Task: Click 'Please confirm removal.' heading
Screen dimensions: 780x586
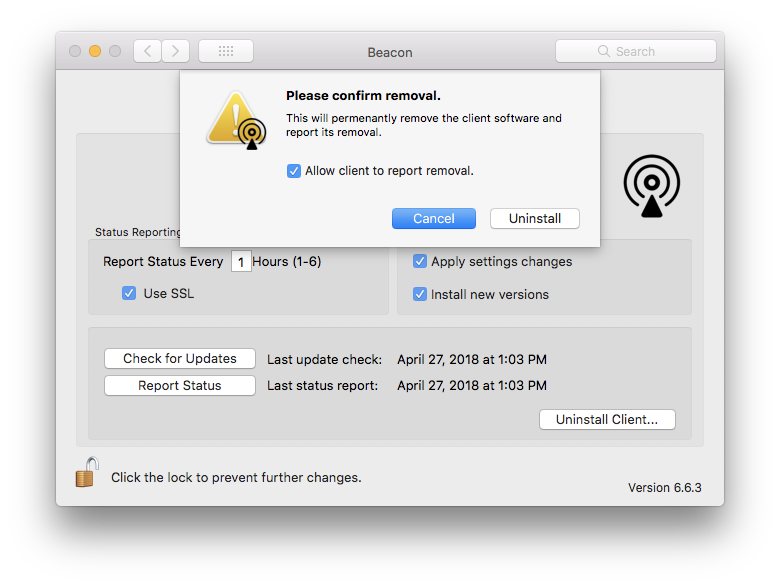Action: point(363,96)
